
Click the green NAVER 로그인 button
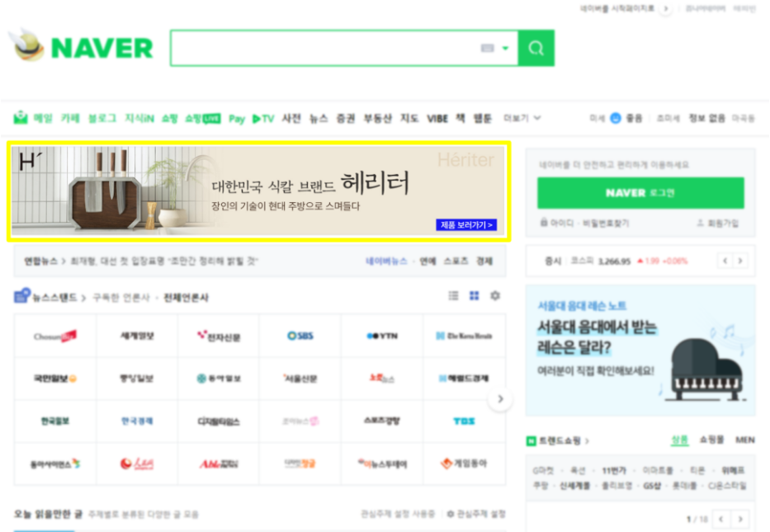click(x=640, y=193)
